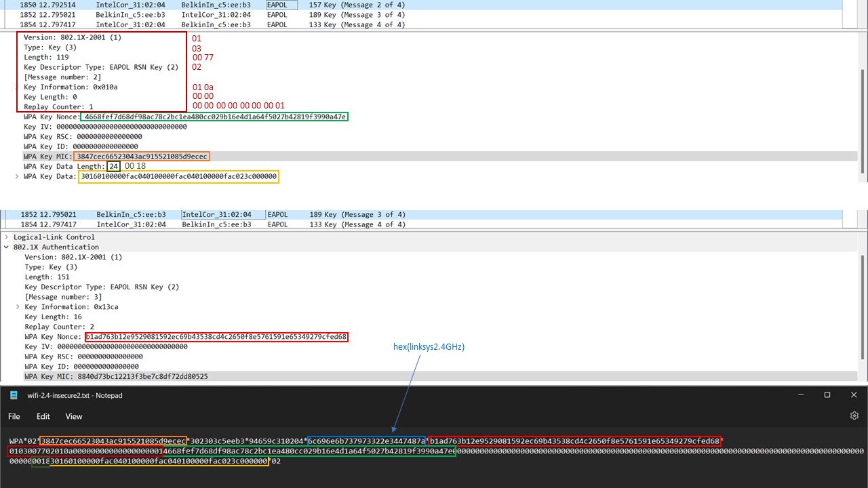Expand Key Information: 0x13ca
The image size is (868, 488).
(x=18, y=307)
